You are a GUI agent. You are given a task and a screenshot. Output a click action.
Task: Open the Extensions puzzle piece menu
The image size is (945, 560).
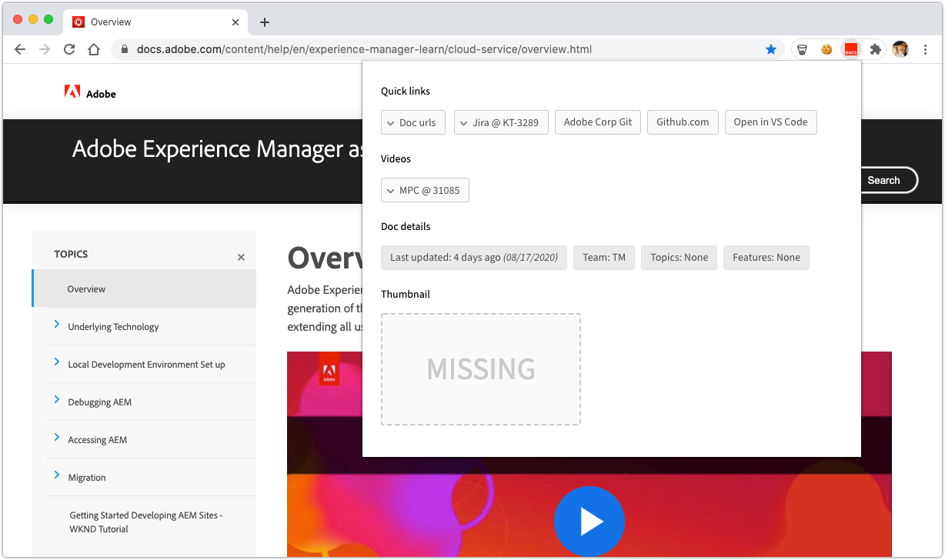(x=875, y=49)
